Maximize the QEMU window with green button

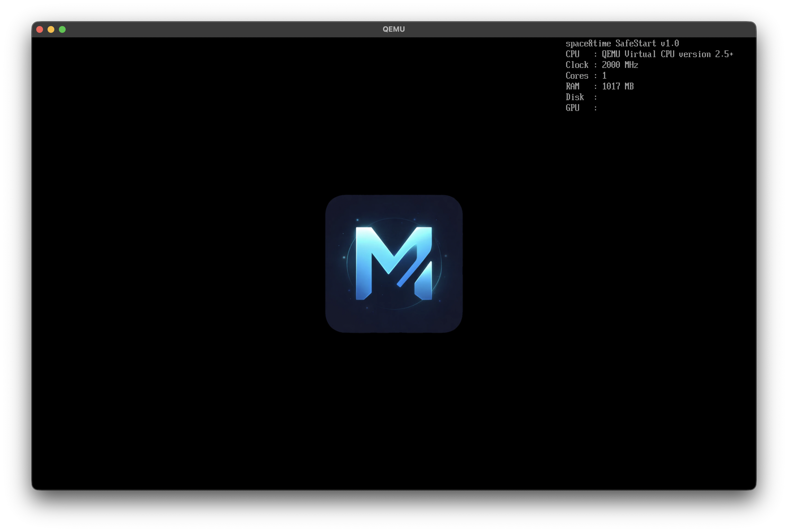[x=62, y=29]
